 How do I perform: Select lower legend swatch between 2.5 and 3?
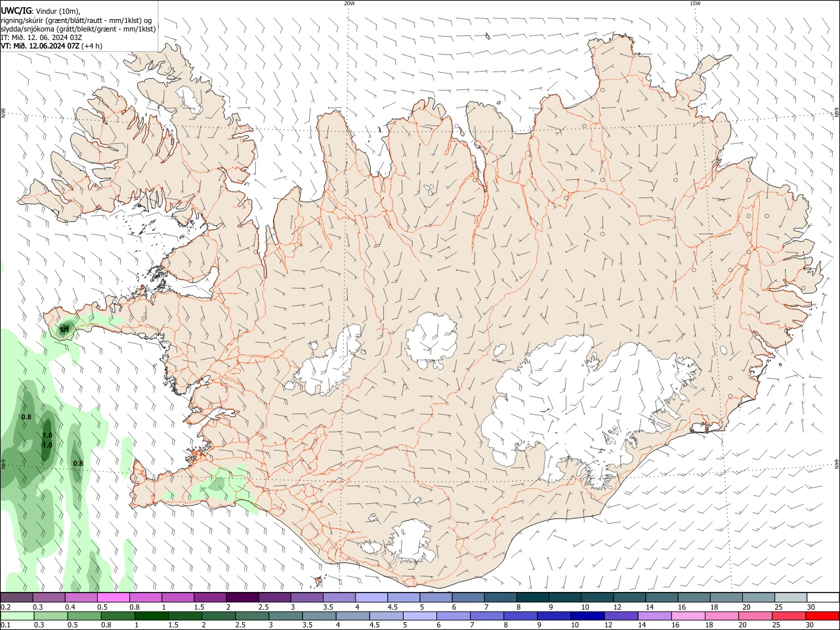click(251, 616)
